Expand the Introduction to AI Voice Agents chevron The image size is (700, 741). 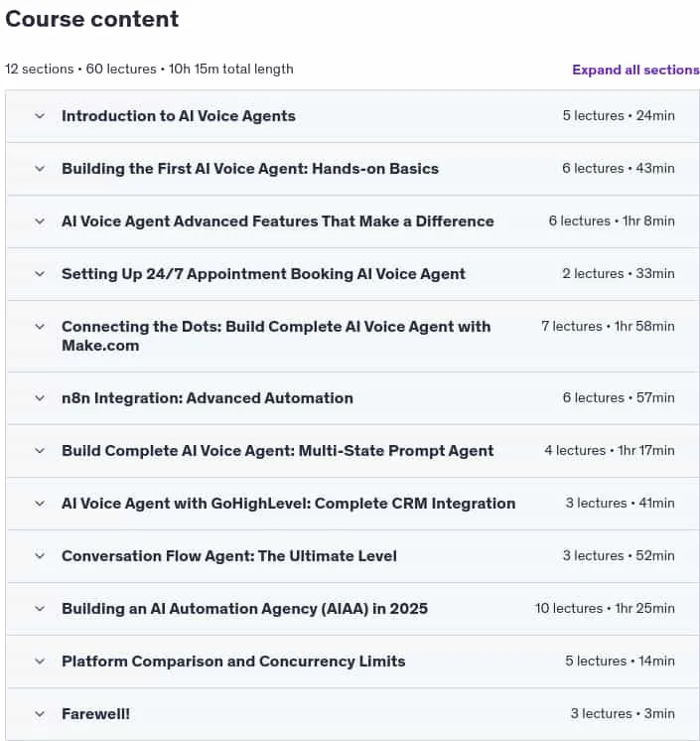(40, 116)
